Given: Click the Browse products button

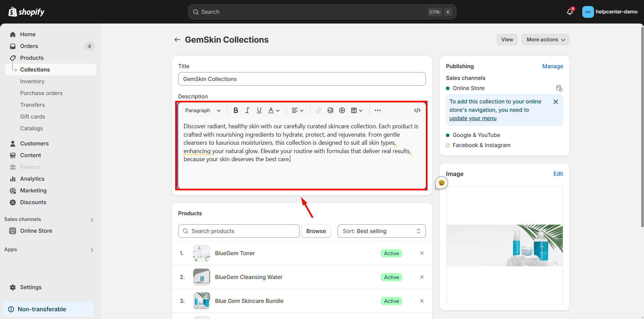Looking at the screenshot, I should pyautogui.click(x=316, y=231).
